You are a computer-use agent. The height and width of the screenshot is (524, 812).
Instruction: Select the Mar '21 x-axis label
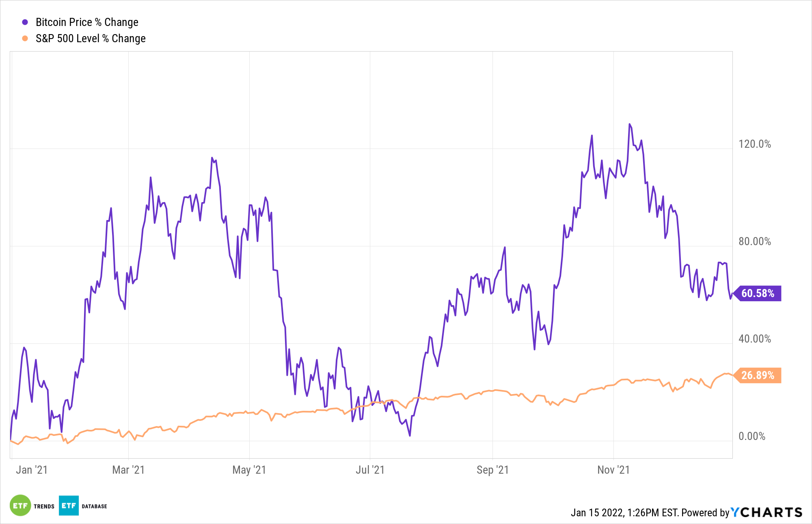coord(128,470)
